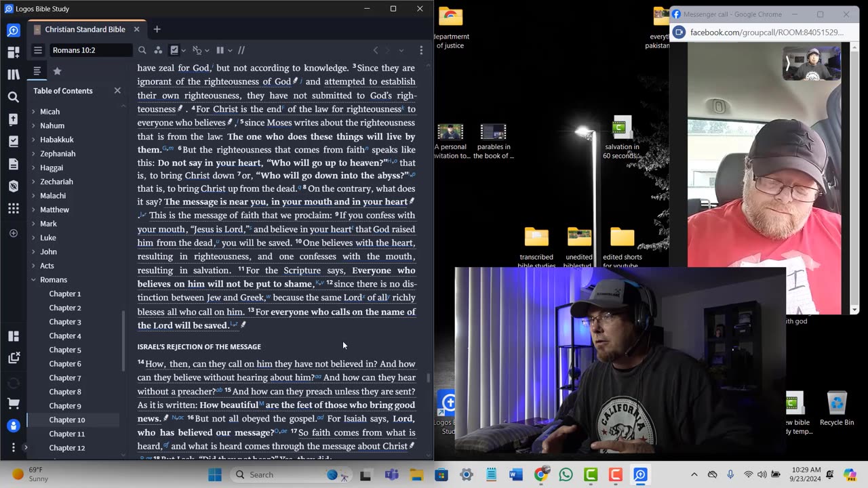Screen dimensions: 868x488
Task: Click the inline search magnifier in toolbar
Action: (142, 50)
